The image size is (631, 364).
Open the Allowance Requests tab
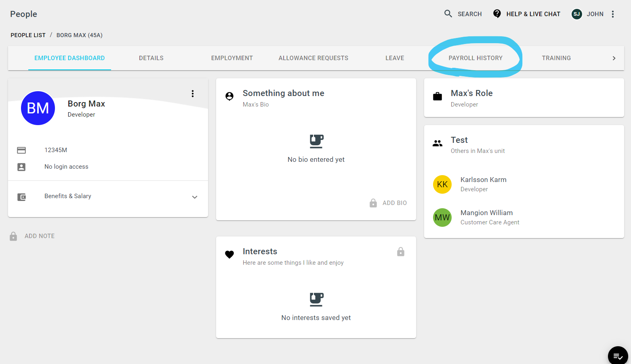pyautogui.click(x=313, y=58)
